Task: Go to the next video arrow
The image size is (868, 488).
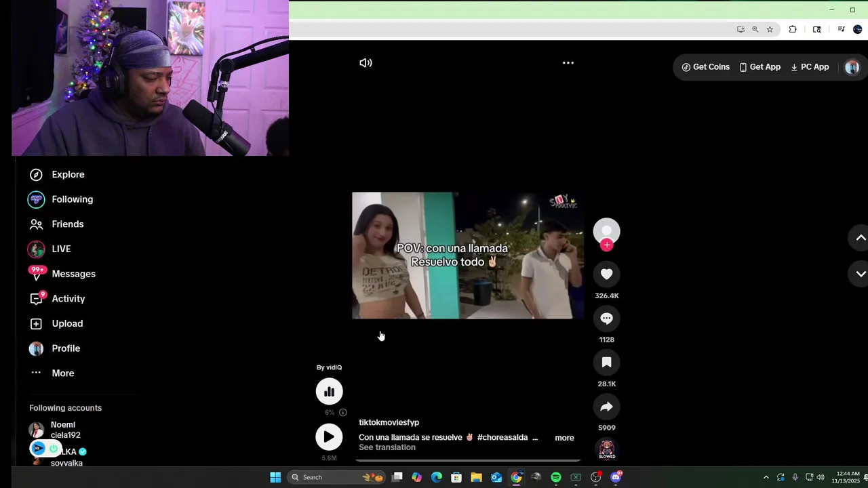Action: 860,274
